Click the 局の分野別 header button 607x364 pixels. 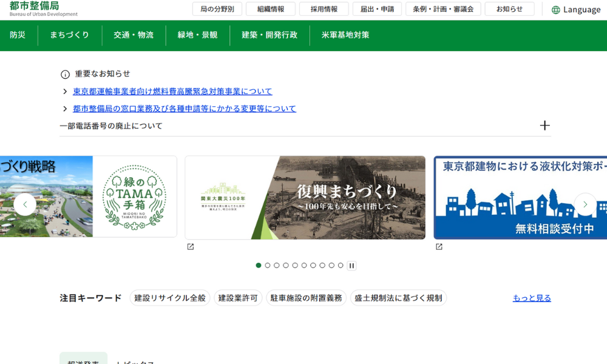(x=217, y=9)
